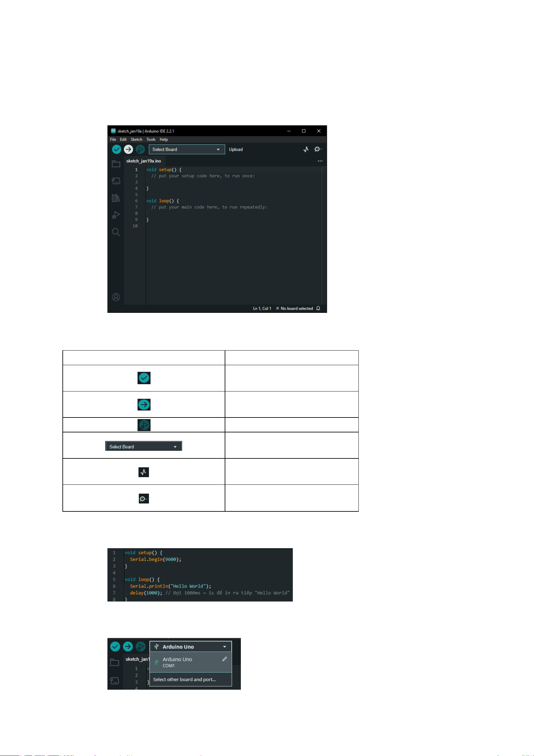Open the Serial Monitor icon in toolbar
534x756 pixels.
point(318,149)
